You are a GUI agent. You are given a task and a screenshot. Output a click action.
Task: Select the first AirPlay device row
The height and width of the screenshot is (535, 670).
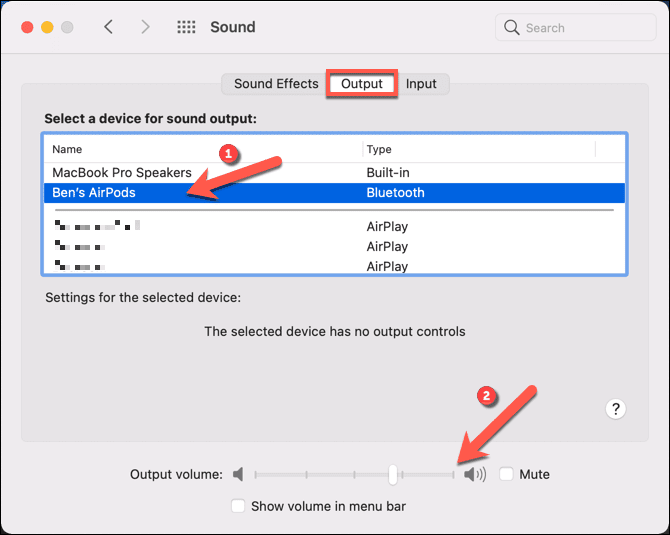(200, 227)
